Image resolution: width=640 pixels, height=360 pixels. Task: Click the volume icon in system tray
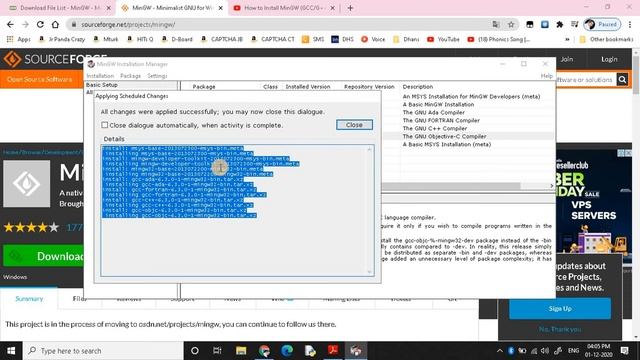point(545,351)
